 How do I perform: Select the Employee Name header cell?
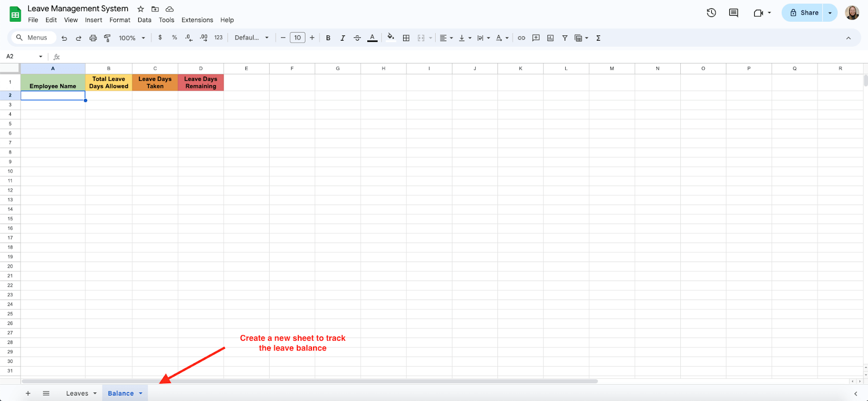(x=53, y=82)
